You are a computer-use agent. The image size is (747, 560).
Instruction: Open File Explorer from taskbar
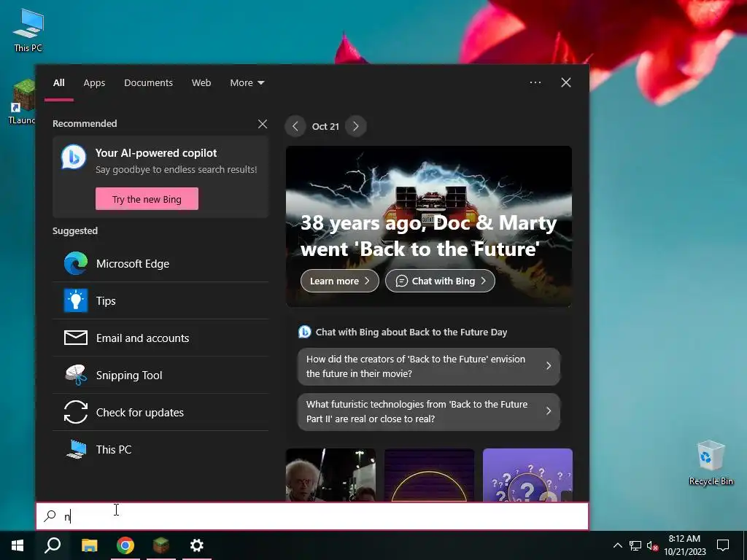89,545
